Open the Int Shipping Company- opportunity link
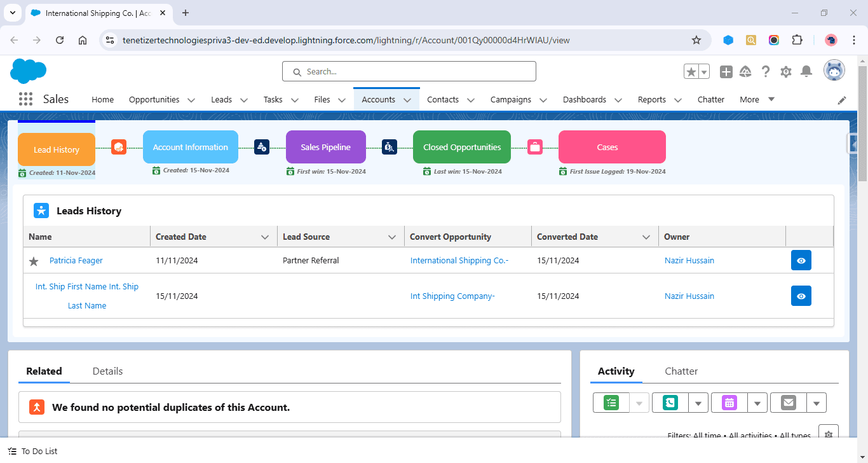 click(452, 296)
